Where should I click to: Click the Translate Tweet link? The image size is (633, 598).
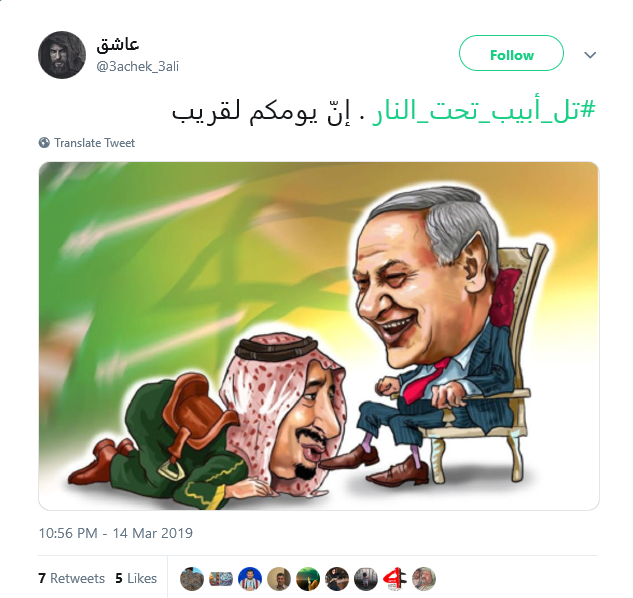click(x=94, y=143)
